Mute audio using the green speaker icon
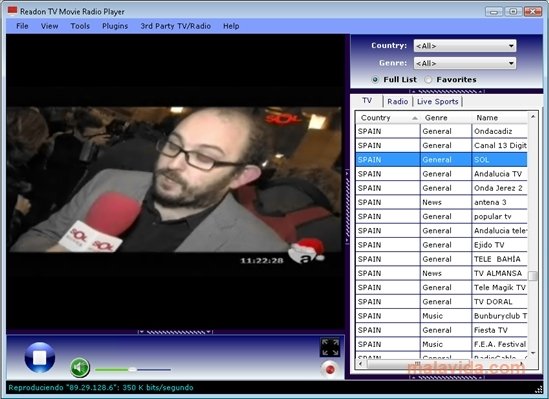549x399 pixels. (x=80, y=368)
